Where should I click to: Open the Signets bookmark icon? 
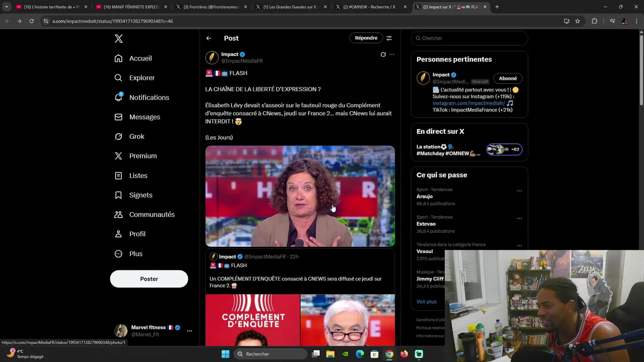click(118, 195)
